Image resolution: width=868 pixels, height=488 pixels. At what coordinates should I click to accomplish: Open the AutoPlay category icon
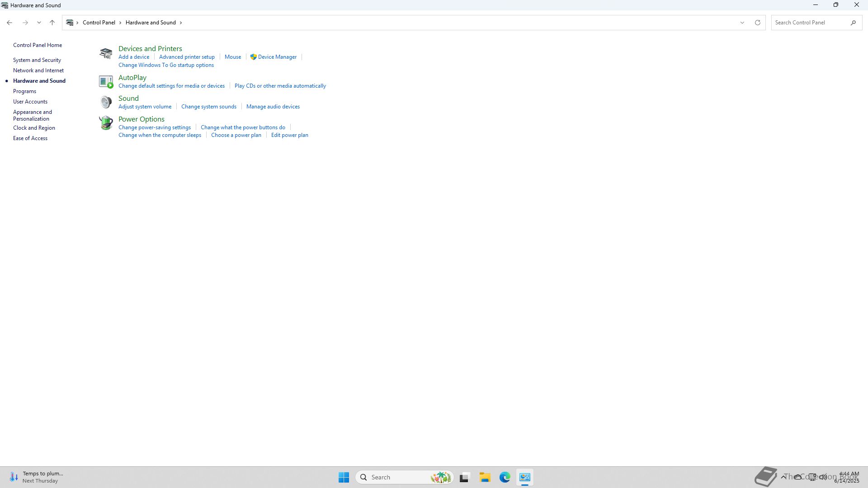pyautogui.click(x=106, y=82)
